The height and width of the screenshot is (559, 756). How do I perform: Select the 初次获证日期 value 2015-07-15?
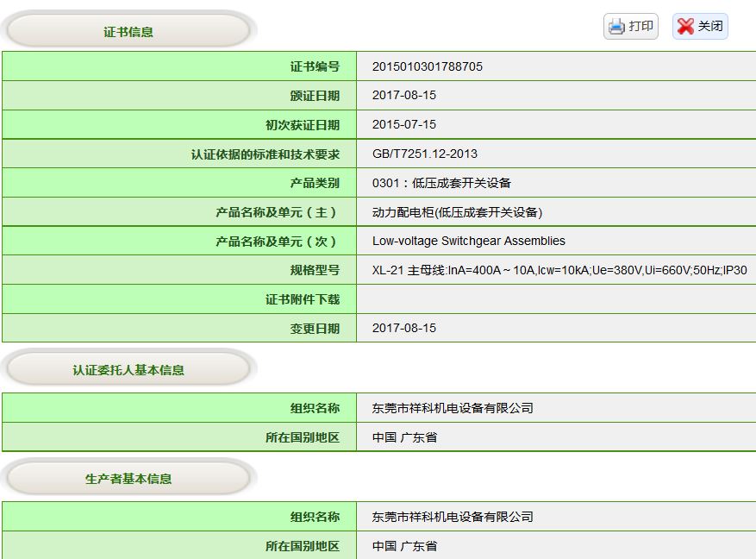pyautogui.click(x=404, y=125)
